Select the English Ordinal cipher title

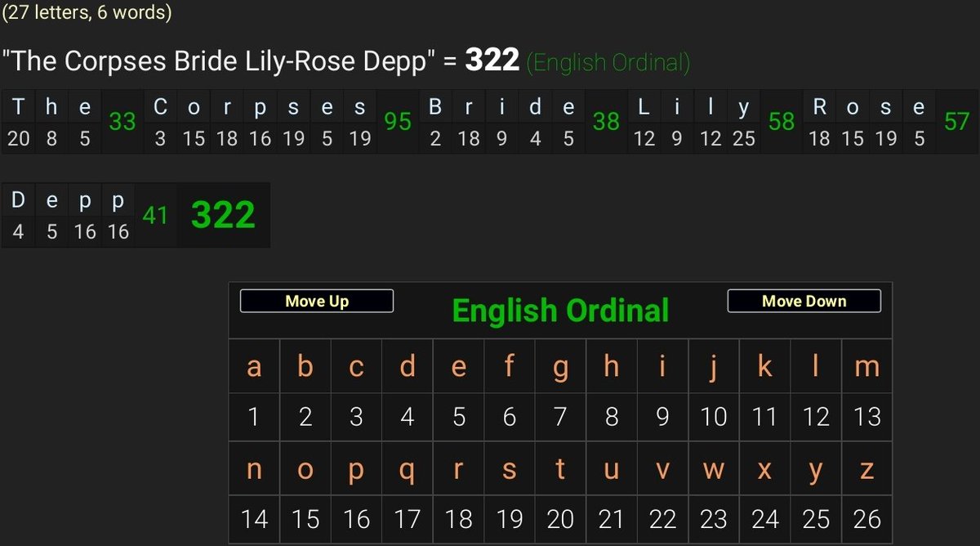coord(560,311)
